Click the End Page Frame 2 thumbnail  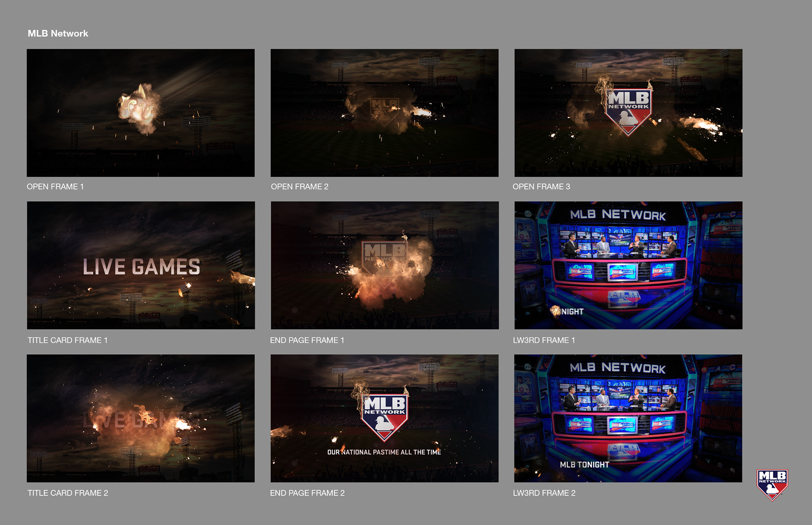point(384,418)
